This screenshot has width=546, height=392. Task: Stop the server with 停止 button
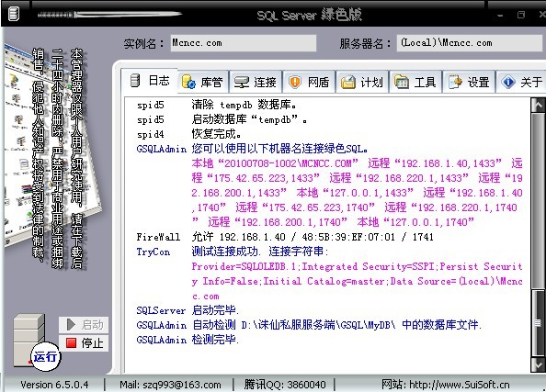click(84, 343)
